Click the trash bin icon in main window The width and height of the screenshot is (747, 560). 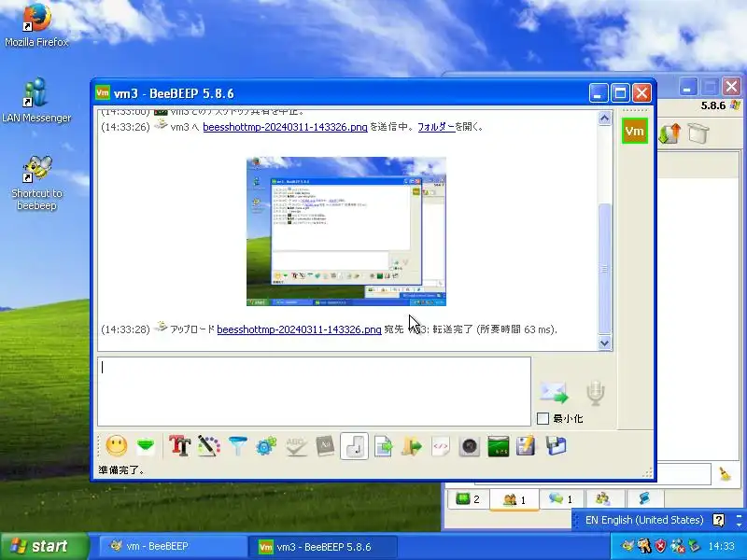coord(698,133)
